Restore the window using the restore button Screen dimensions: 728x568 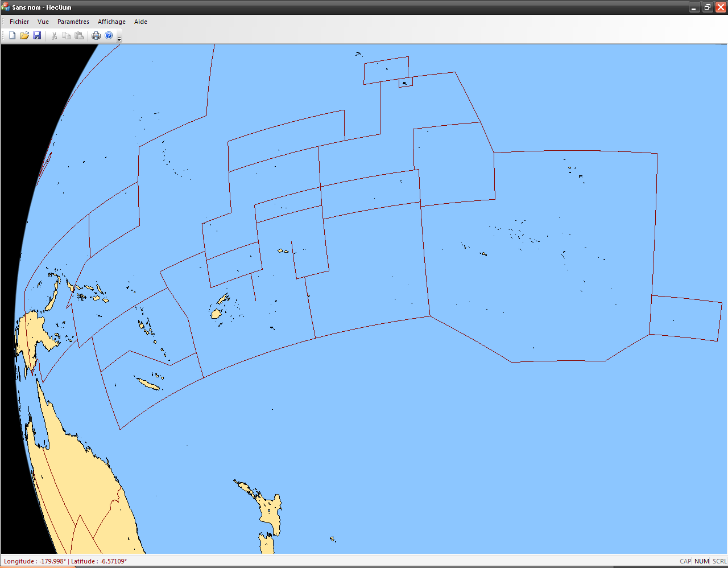(707, 7)
